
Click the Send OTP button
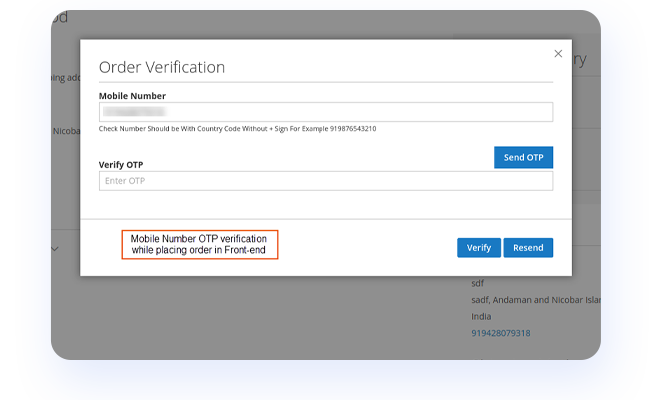pos(523,158)
